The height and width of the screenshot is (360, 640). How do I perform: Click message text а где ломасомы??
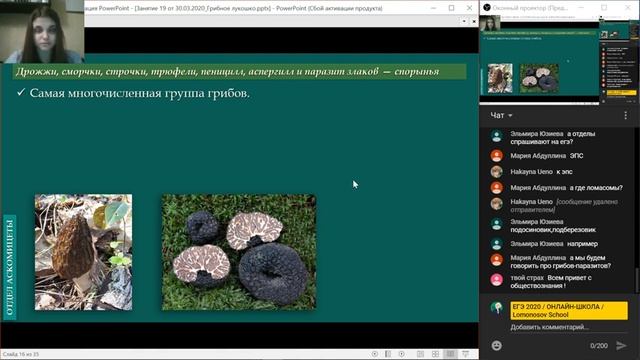coord(596,188)
